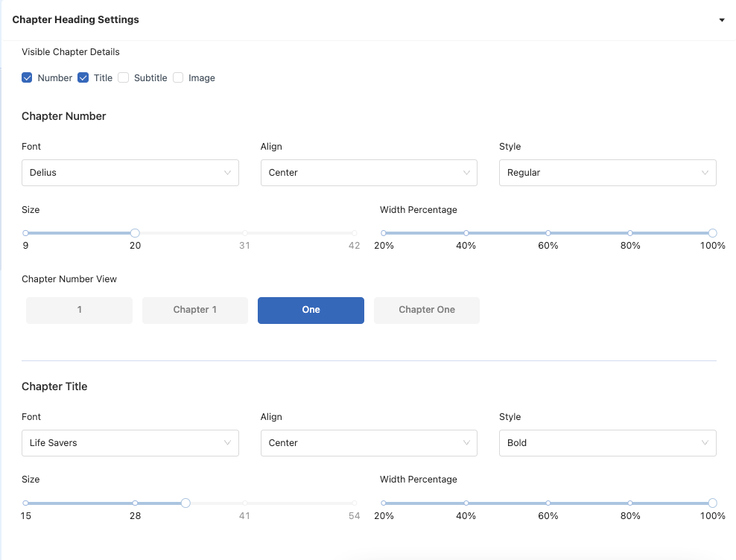Select the 'Chapter 1' number view
The image size is (736, 560).
click(x=194, y=310)
